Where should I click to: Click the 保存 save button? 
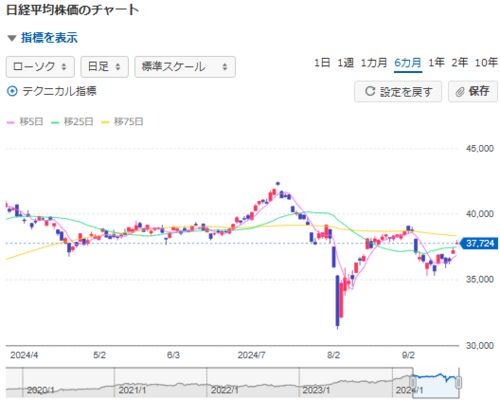pyautogui.click(x=473, y=91)
